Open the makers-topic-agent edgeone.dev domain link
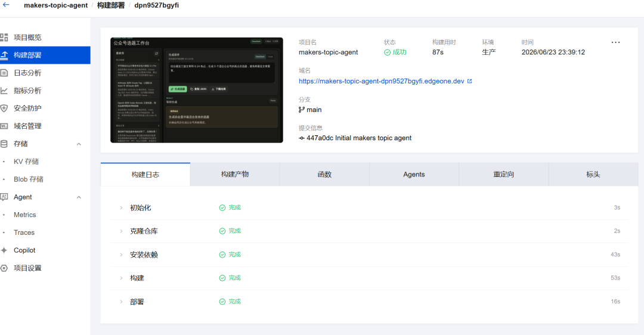The height and width of the screenshot is (335, 644). pyautogui.click(x=381, y=81)
